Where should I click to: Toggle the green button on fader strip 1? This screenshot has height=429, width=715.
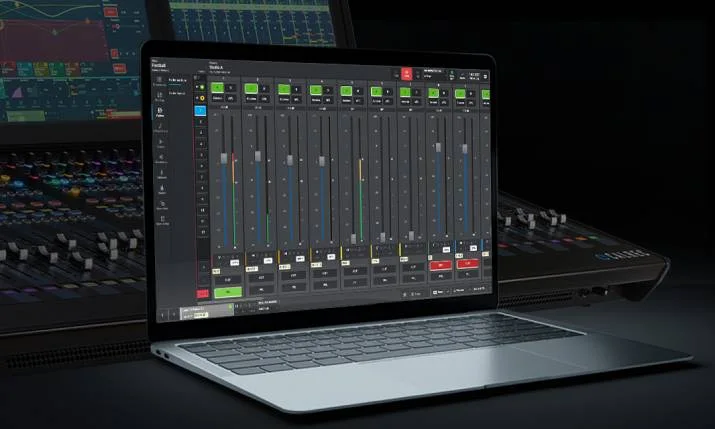[x=217, y=88]
